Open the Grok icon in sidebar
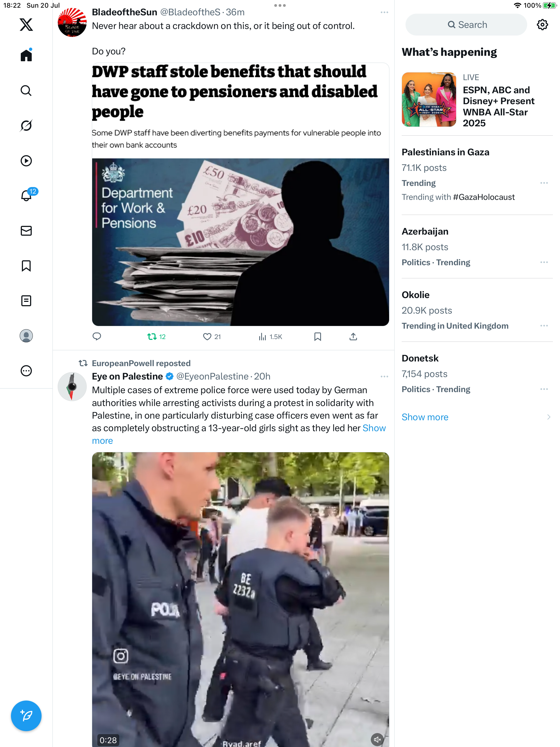Screen dimensions: 560x747 tap(26, 126)
